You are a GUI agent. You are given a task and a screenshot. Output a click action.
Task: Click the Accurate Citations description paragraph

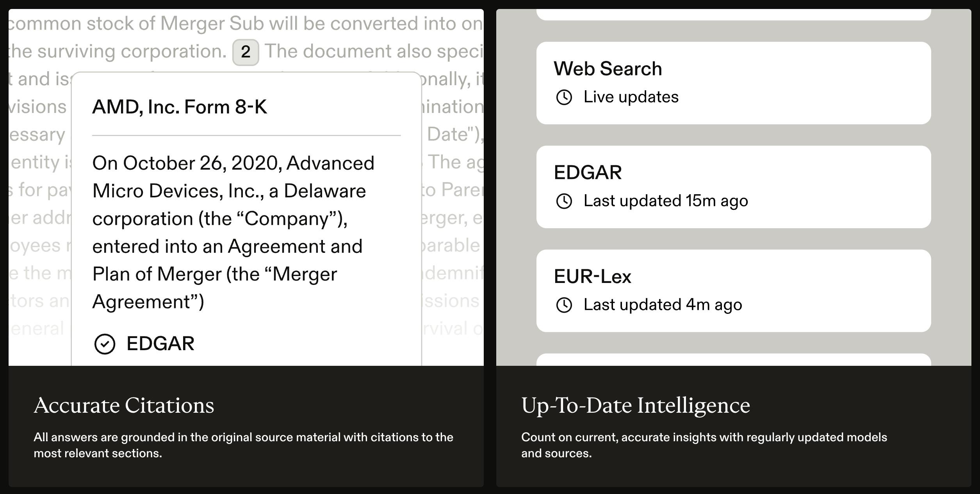pos(243,445)
